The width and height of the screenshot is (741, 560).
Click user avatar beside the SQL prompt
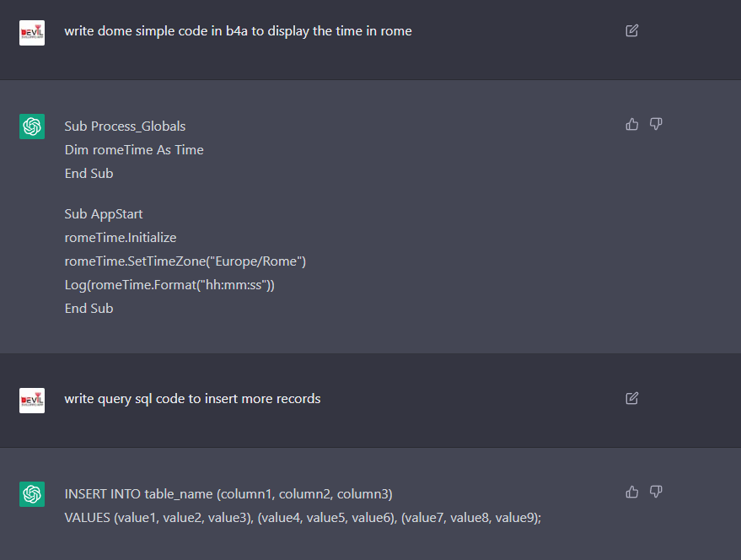click(x=32, y=400)
